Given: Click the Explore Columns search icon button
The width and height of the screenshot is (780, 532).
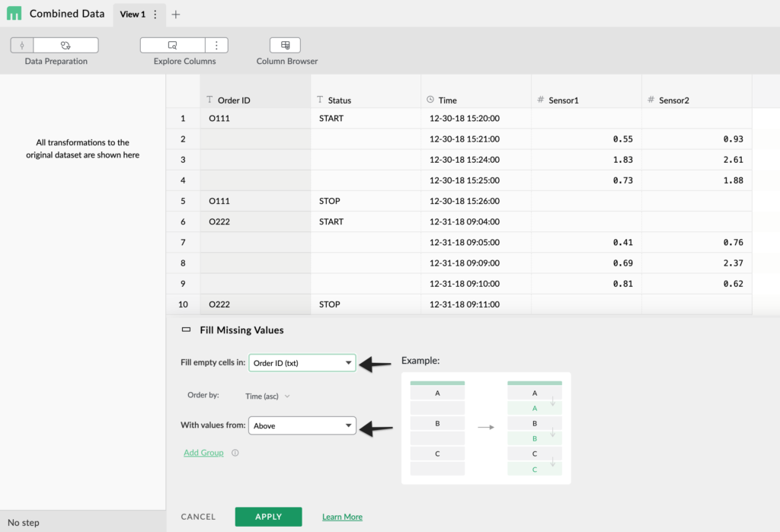Looking at the screenshot, I should [173, 45].
